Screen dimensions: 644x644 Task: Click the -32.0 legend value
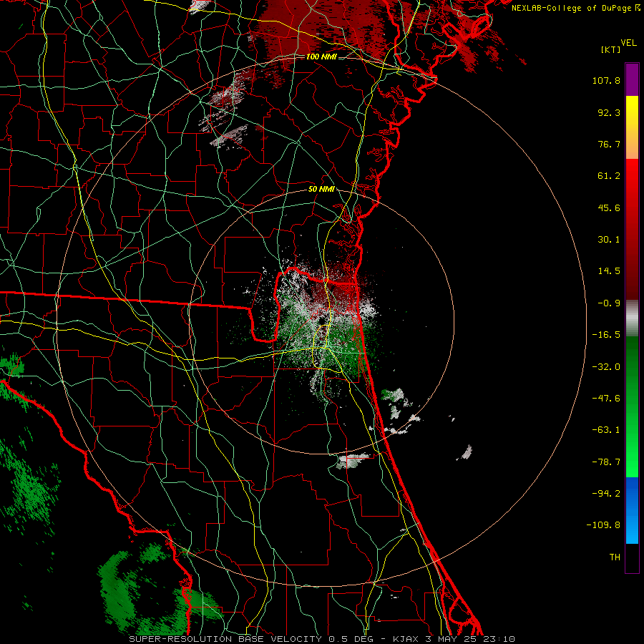pos(606,367)
